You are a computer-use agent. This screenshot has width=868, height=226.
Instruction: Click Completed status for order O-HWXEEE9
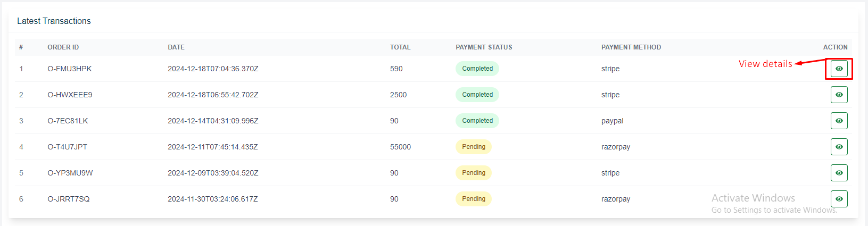tap(477, 95)
